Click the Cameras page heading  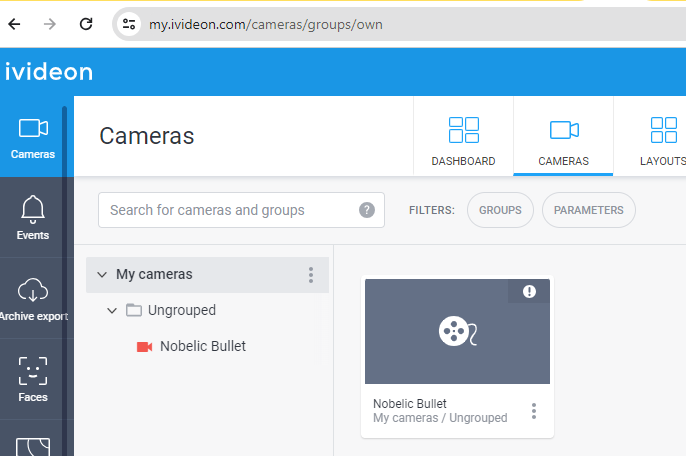click(x=147, y=136)
